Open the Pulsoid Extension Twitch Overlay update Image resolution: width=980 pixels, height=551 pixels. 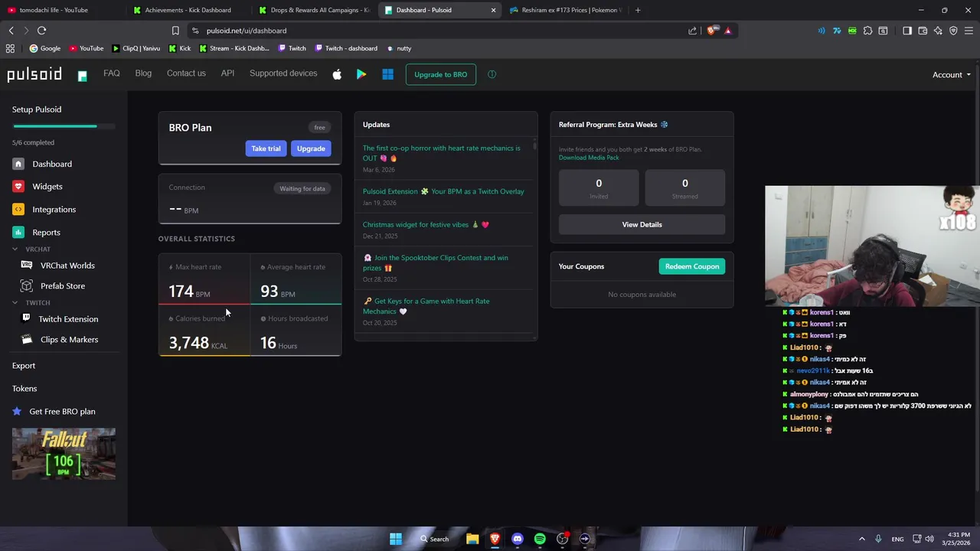point(443,191)
